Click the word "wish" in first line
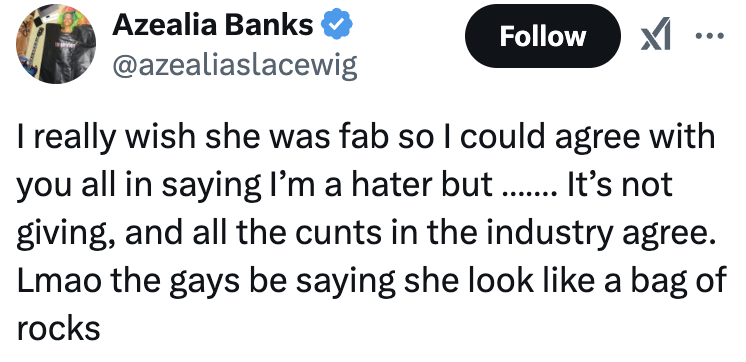 pos(161,136)
